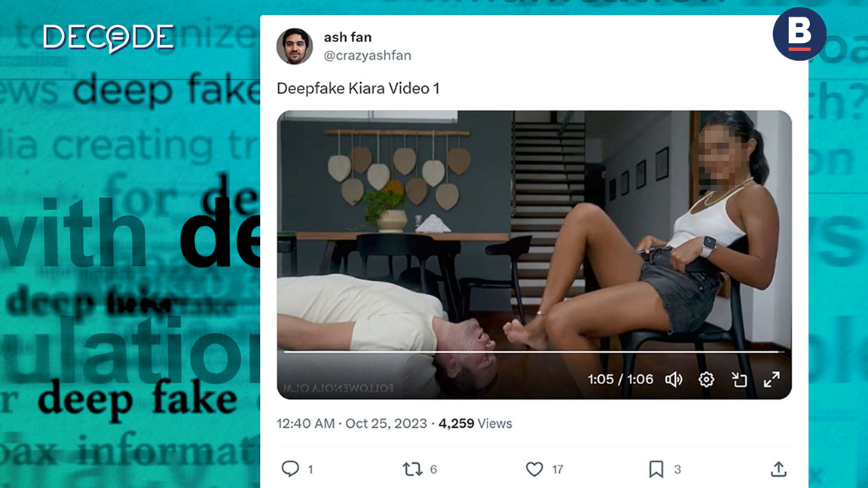Screen dimensions: 868x488
Task: Like the tweet with heart icon
Action: pos(534,469)
